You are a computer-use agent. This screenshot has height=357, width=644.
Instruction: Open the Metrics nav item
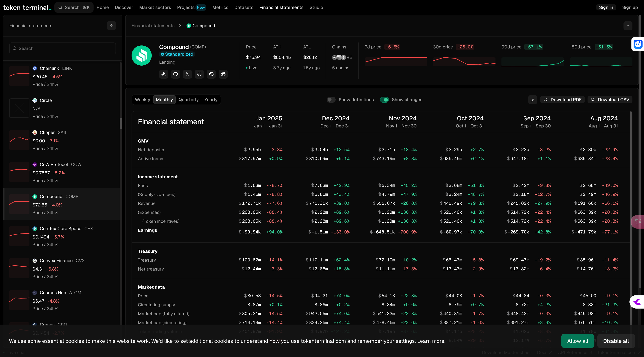[220, 7]
